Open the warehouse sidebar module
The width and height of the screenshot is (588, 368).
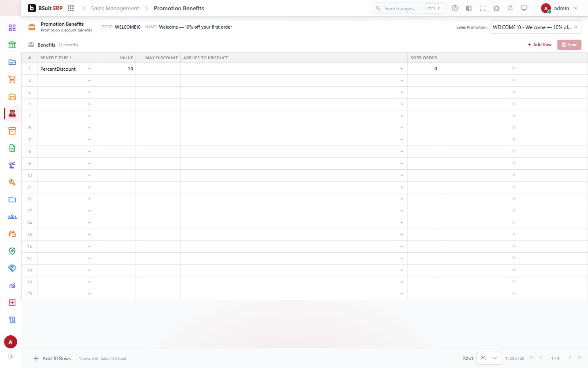pos(12,96)
